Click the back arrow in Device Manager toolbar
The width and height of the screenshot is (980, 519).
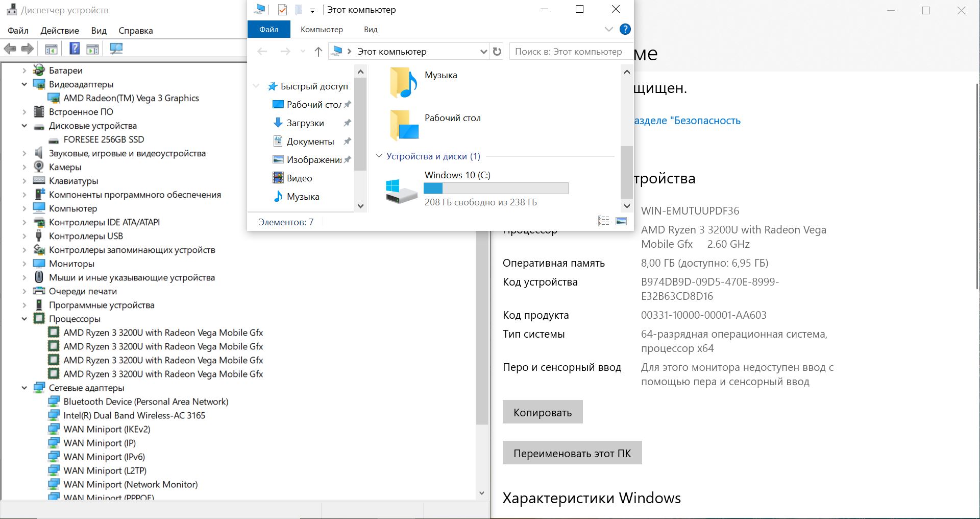(10, 49)
